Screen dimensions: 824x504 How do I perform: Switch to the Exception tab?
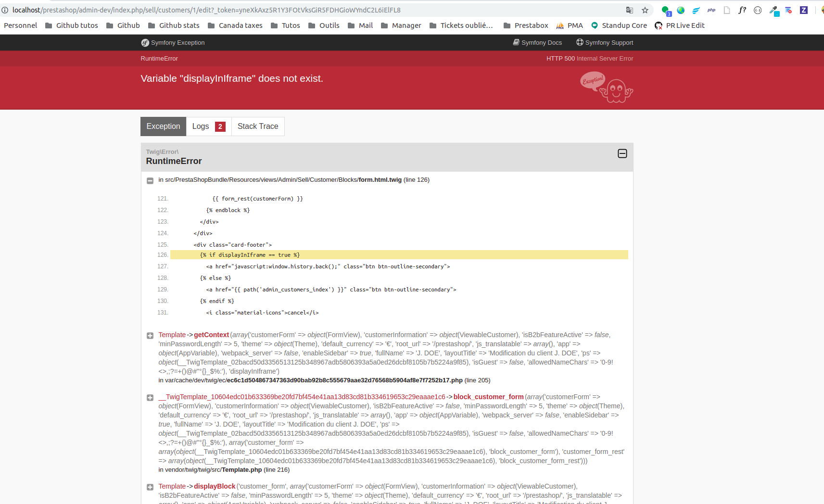click(163, 126)
